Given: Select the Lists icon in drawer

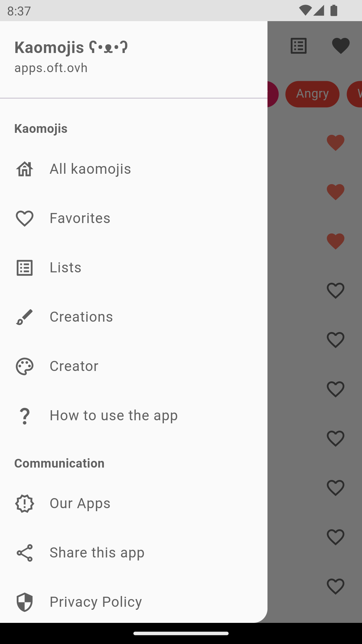Looking at the screenshot, I should (24, 268).
